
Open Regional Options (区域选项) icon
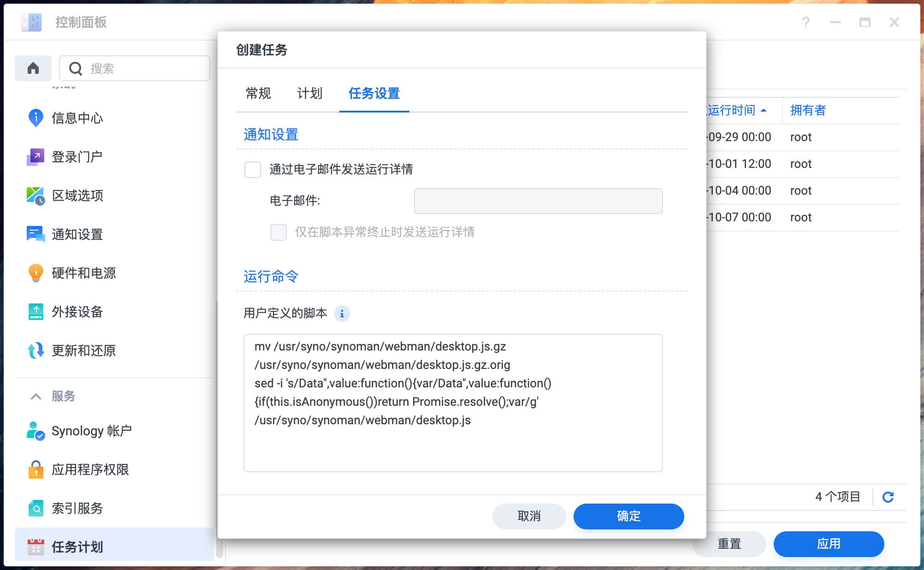pyautogui.click(x=36, y=196)
